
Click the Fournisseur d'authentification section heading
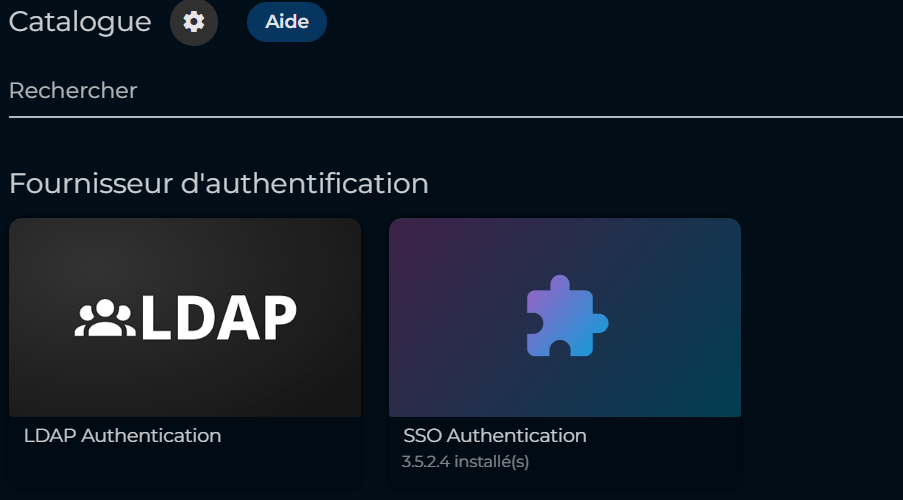[x=218, y=183]
